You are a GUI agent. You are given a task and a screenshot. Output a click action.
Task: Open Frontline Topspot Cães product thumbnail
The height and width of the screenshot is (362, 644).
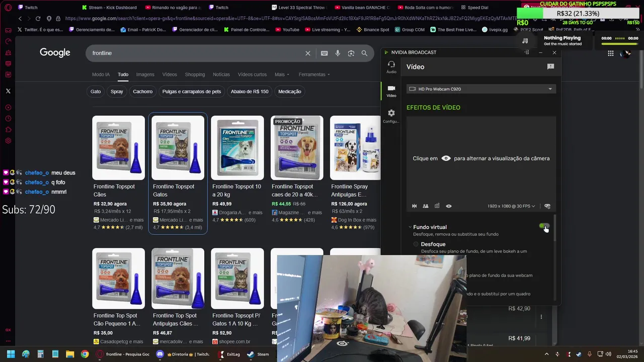[x=119, y=148]
